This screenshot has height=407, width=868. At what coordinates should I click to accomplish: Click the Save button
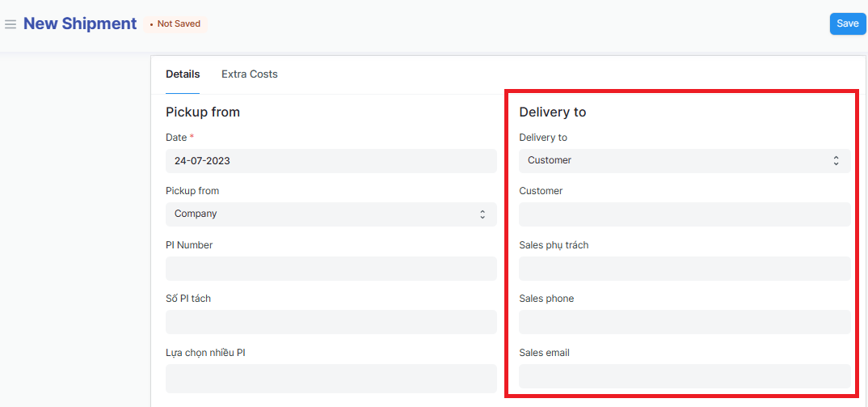pos(847,23)
